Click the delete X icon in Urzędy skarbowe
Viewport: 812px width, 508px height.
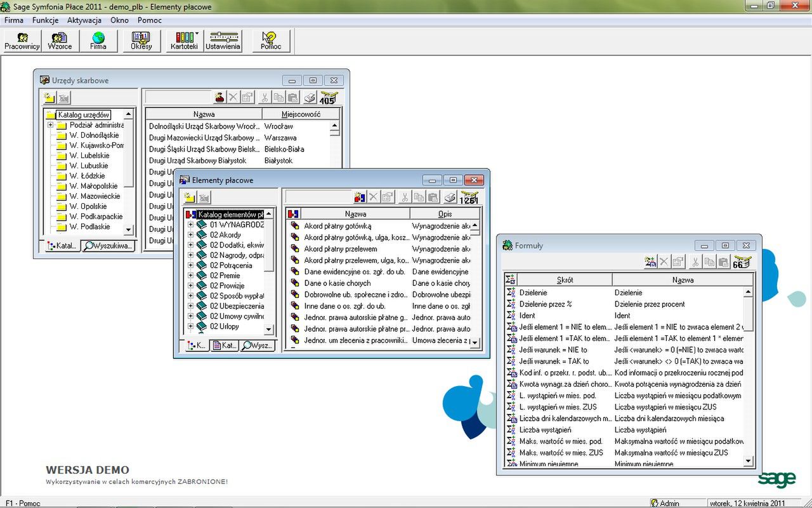pyautogui.click(x=233, y=97)
